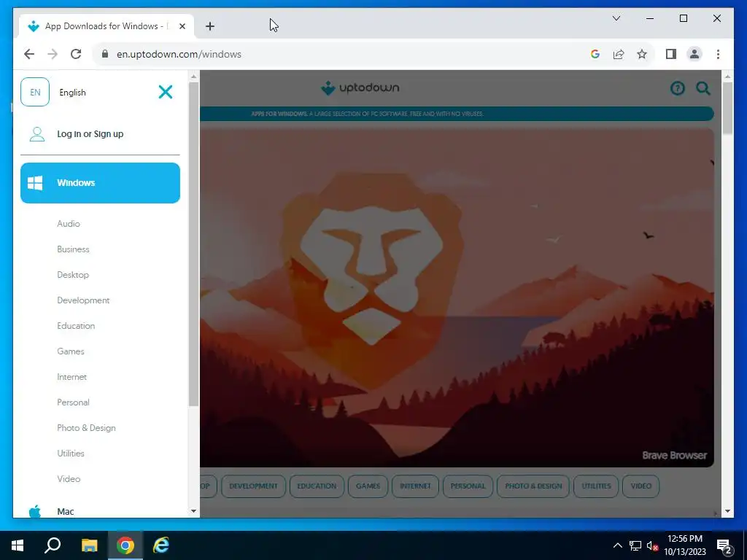The image size is (747, 560).
Task: Open the EN language selector badge
Action: (35, 92)
